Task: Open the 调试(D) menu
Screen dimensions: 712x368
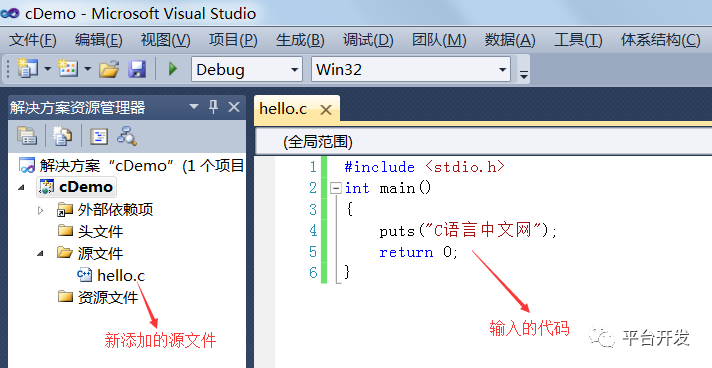Action: [x=368, y=40]
